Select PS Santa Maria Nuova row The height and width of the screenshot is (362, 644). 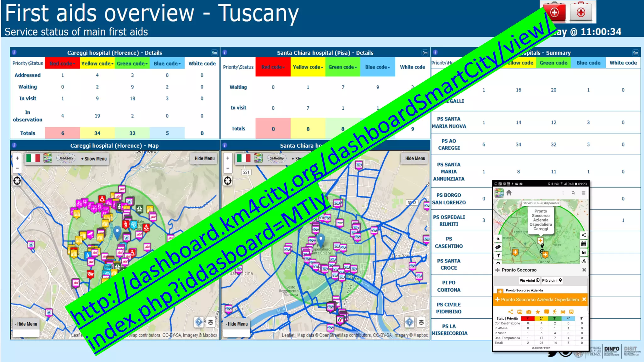(x=449, y=123)
